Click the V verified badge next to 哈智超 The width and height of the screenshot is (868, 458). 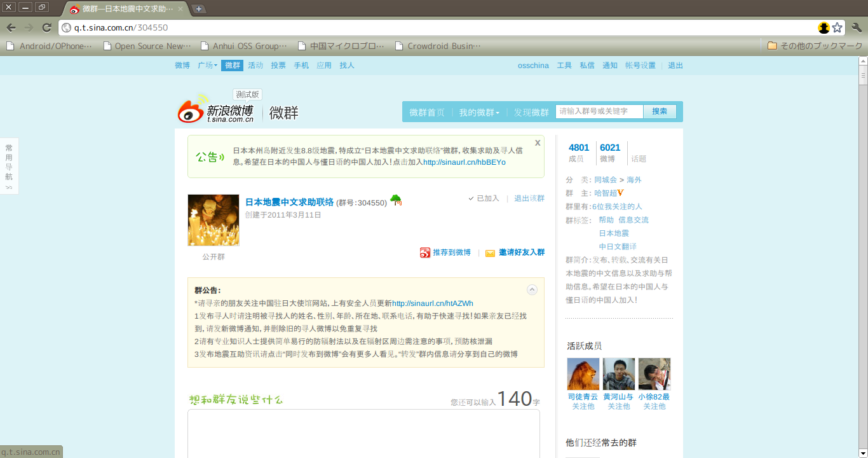[620, 193]
